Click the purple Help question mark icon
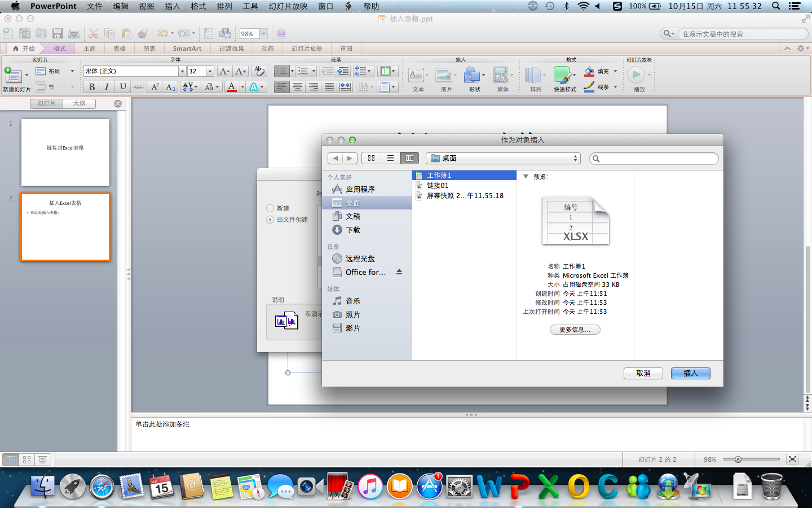Screen dimensions: 812x508 (281, 34)
